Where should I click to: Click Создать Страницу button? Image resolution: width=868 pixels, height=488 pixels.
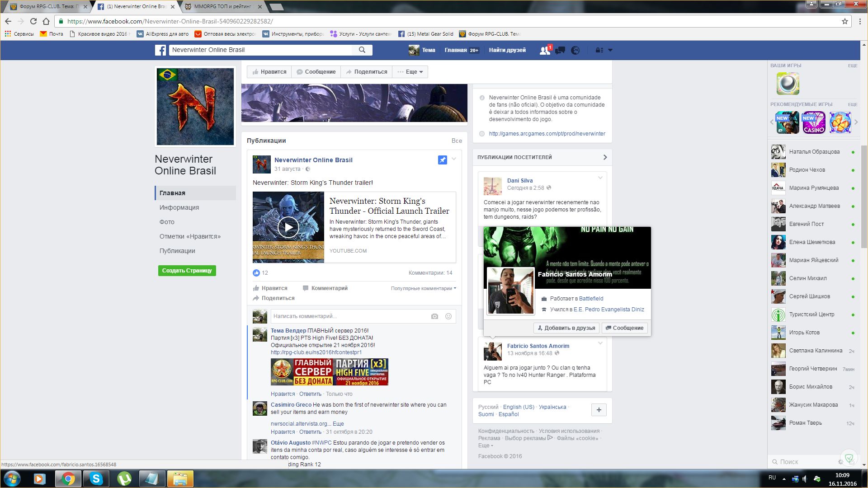(x=187, y=271)
